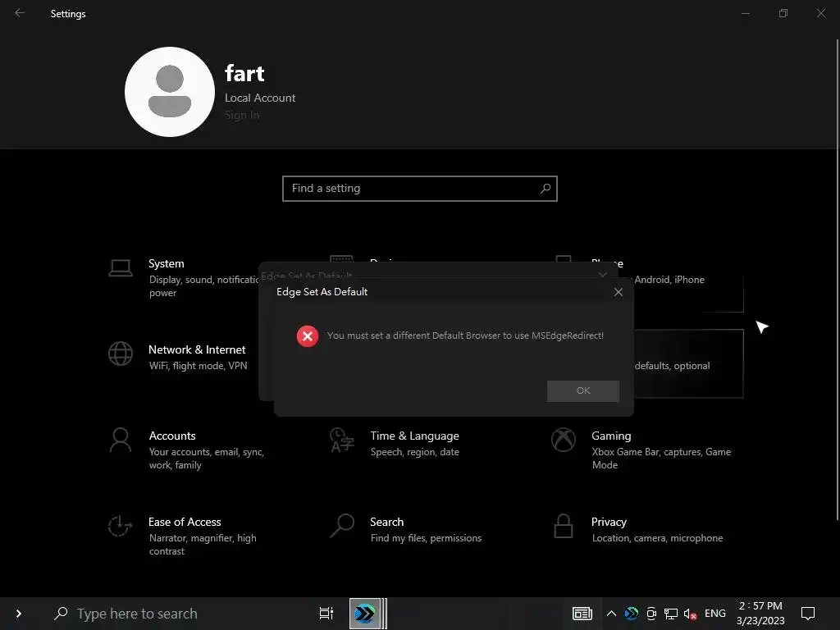The image size is (840, 630).
Task: Click the Xbox Gaming icon
Action: pos(563,440)
